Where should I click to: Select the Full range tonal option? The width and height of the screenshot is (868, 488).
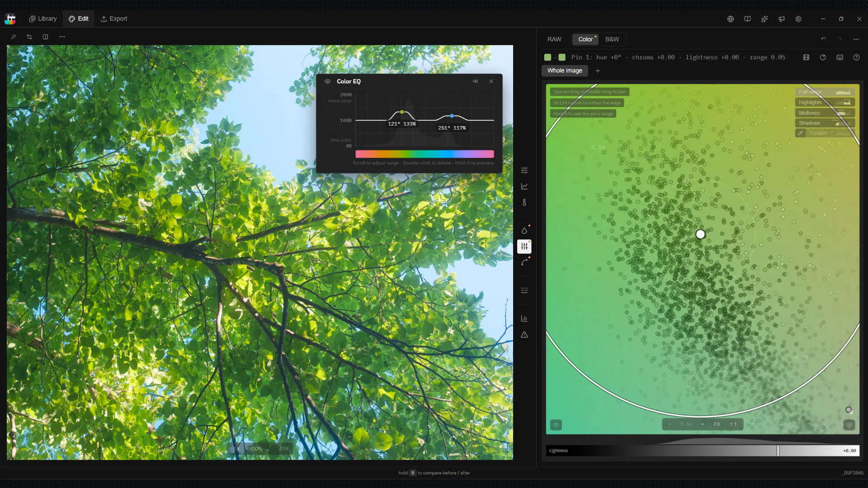[825, 92]
